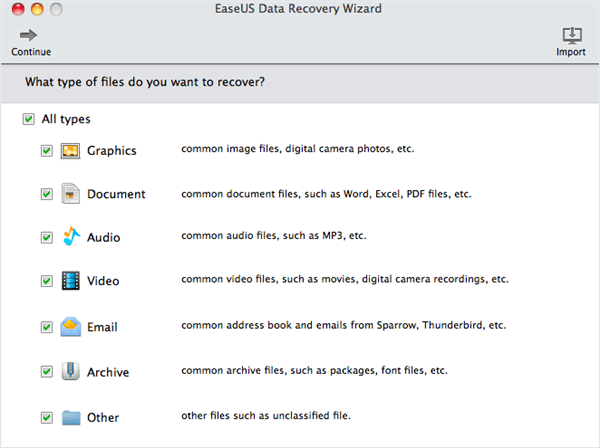
Task: Uncheck the All types checkbox
Action: [x=28, y=120]
